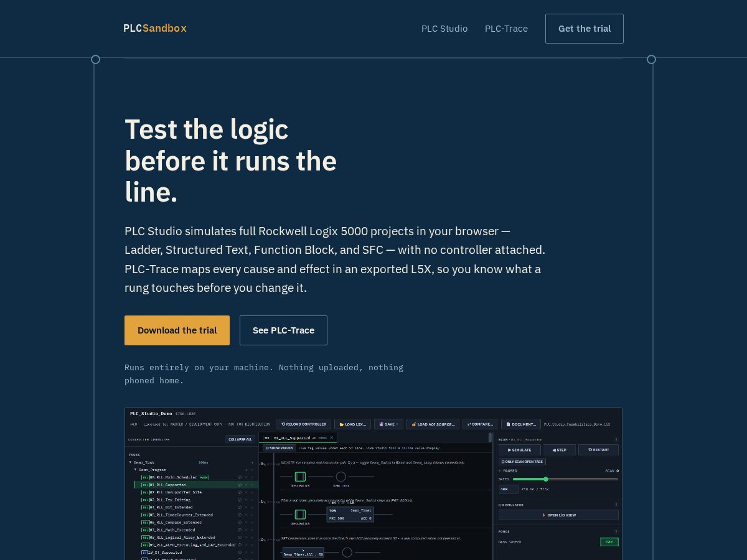This screenshot has height=560, width=747.
Task: Toggle the Show Values checkbox
Action: [x=279, y=448]
